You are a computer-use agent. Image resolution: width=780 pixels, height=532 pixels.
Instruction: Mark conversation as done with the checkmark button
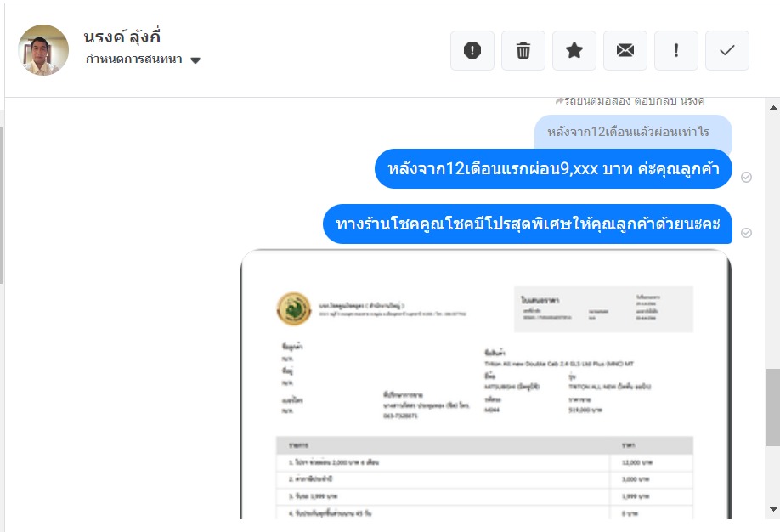[x=726, y=50]
